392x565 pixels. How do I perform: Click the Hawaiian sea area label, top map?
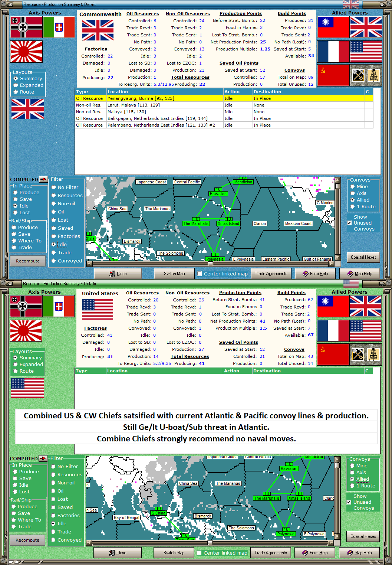tap(218, 194)
